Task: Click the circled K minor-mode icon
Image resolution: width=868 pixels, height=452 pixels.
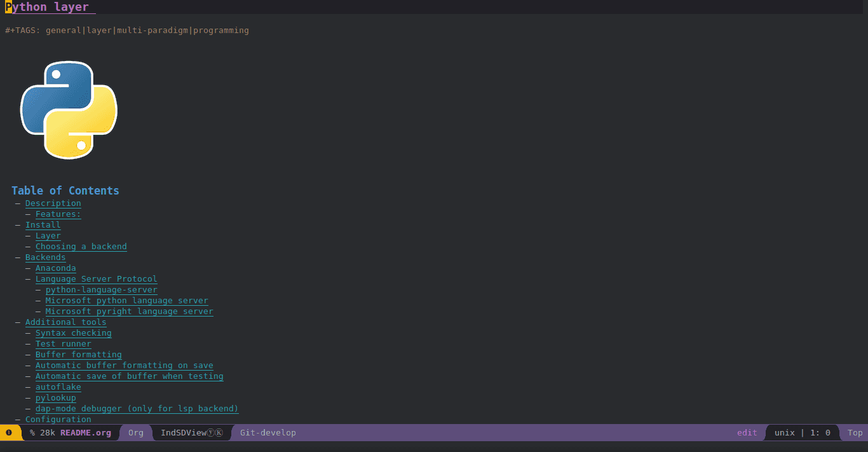Action: (x=219, y=433)
